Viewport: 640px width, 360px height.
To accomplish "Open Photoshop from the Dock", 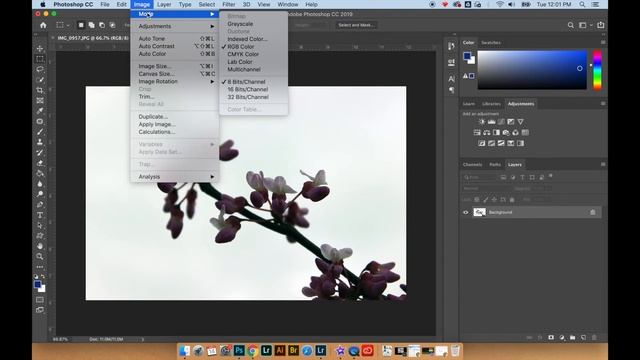I will click(239, 350).
